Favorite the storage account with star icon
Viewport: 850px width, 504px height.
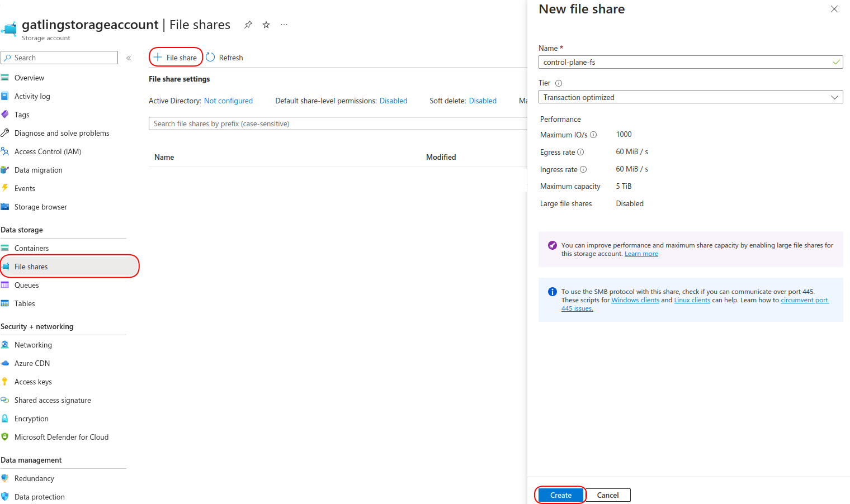266,25
